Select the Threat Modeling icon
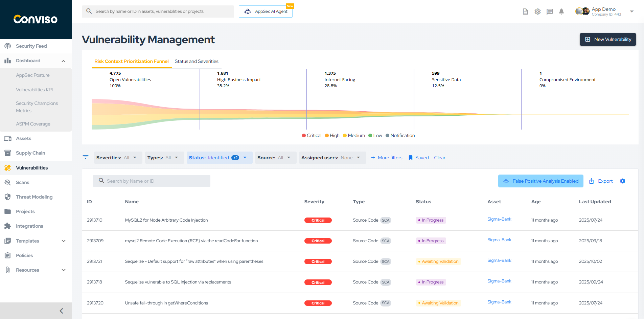The height and width of the screenshot is (319, 644). (x=7, y=197)
